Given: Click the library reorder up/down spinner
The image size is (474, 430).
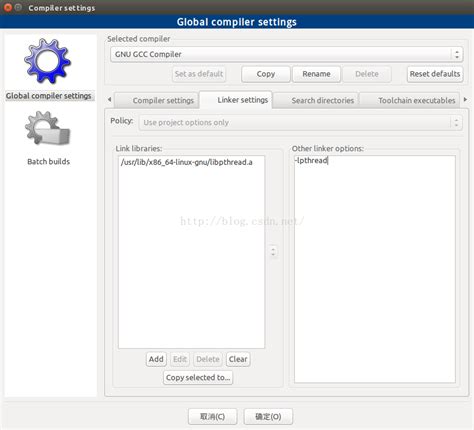Looking at the screenshot, I should pyautogui.click(x=273, y=251).
